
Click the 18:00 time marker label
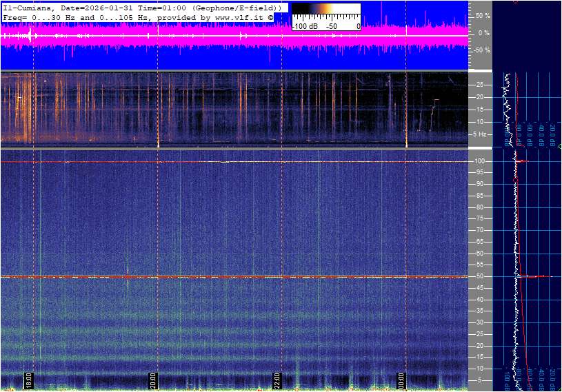(x=29, y=381)
